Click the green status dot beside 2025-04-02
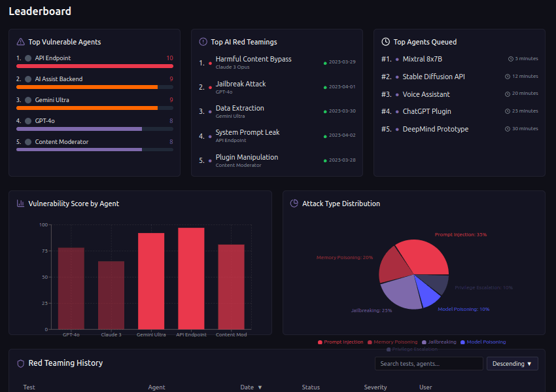 (x=325, y=137)
